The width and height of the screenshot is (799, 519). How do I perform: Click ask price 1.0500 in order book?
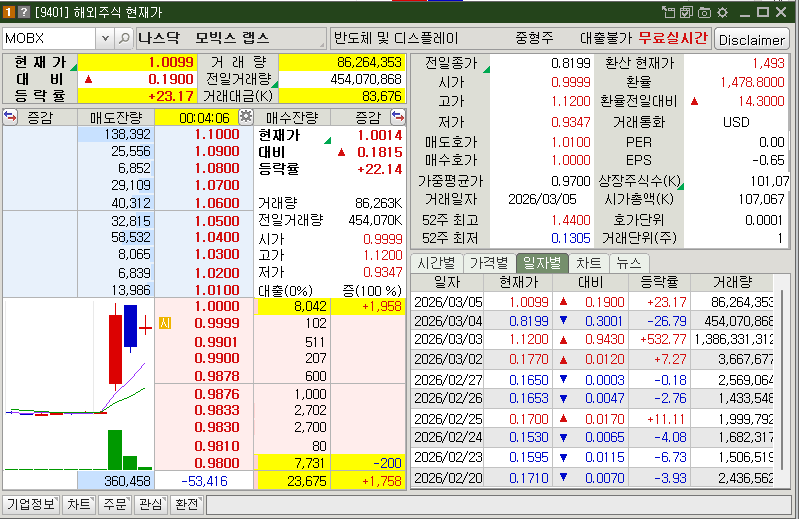coord(217,221)
